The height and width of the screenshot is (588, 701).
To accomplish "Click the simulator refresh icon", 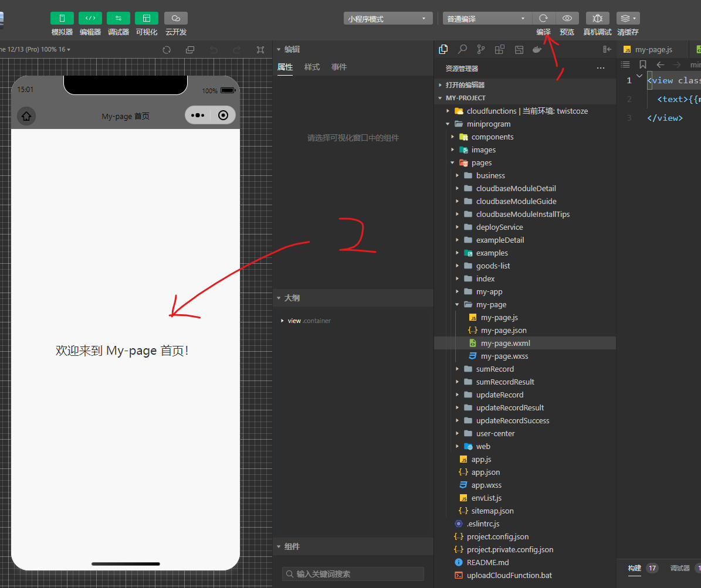I will click(x=167, y=50).
